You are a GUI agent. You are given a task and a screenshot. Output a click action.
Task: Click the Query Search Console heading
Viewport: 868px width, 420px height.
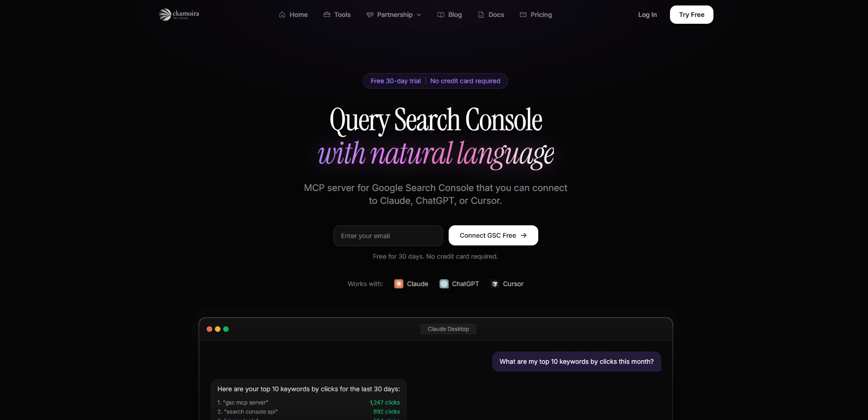436,120
